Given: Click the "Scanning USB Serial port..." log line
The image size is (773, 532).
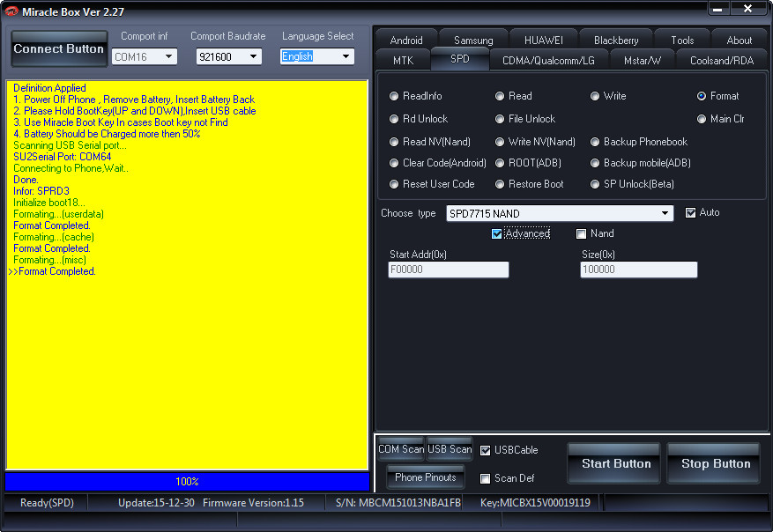Looking at the screenshot, I should coord(70,145).
